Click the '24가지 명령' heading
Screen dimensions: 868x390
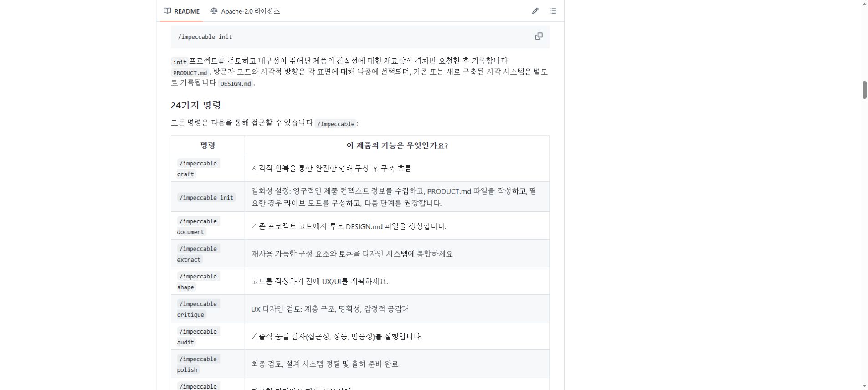tap(196, 105)
